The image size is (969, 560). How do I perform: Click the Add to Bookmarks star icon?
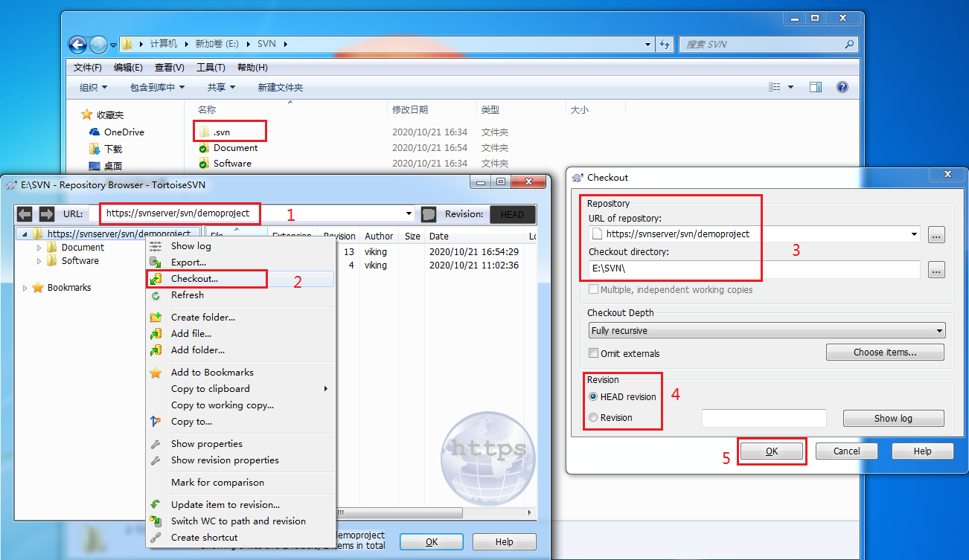tap(156, 373)
